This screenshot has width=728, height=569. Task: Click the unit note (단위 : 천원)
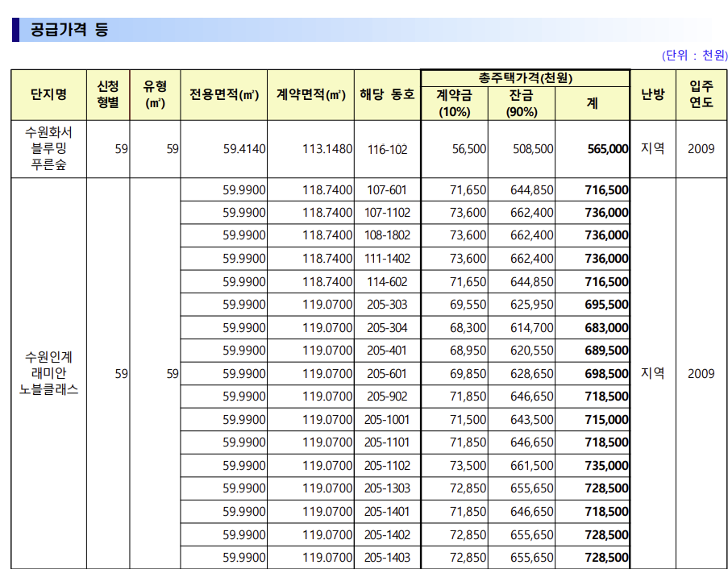coord(695,56)
